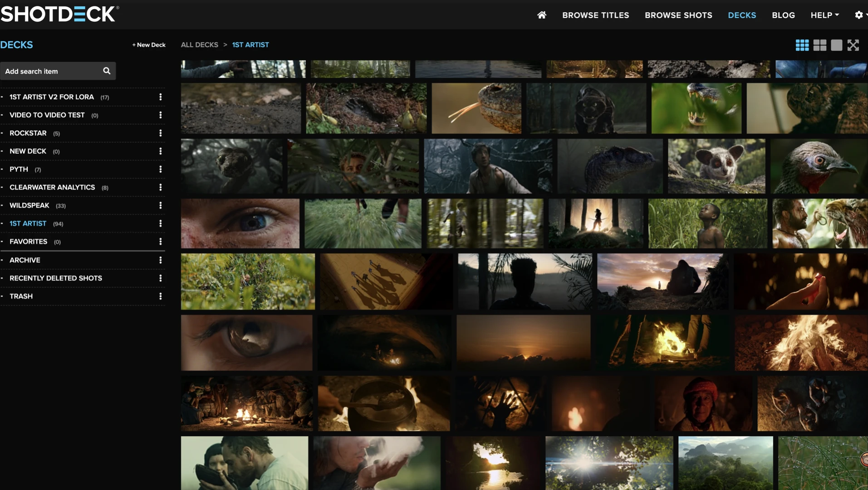
Task: Switch to large single-image view
Action: click(836, 45)
